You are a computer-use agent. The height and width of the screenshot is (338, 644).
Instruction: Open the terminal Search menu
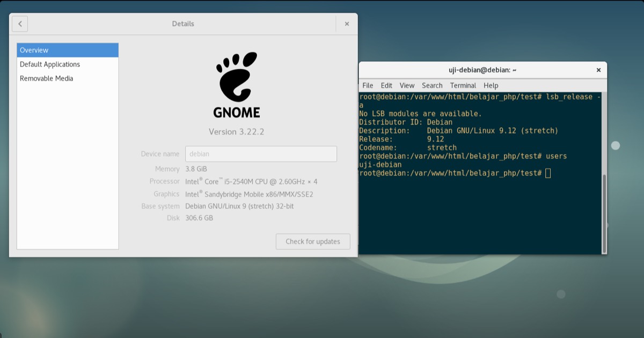[x=432, y=85]
